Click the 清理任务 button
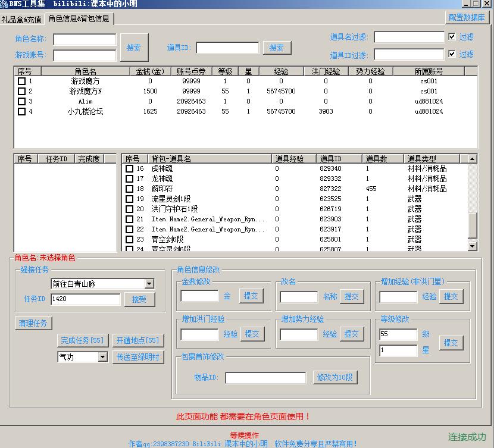 click(x=33, y=323)
